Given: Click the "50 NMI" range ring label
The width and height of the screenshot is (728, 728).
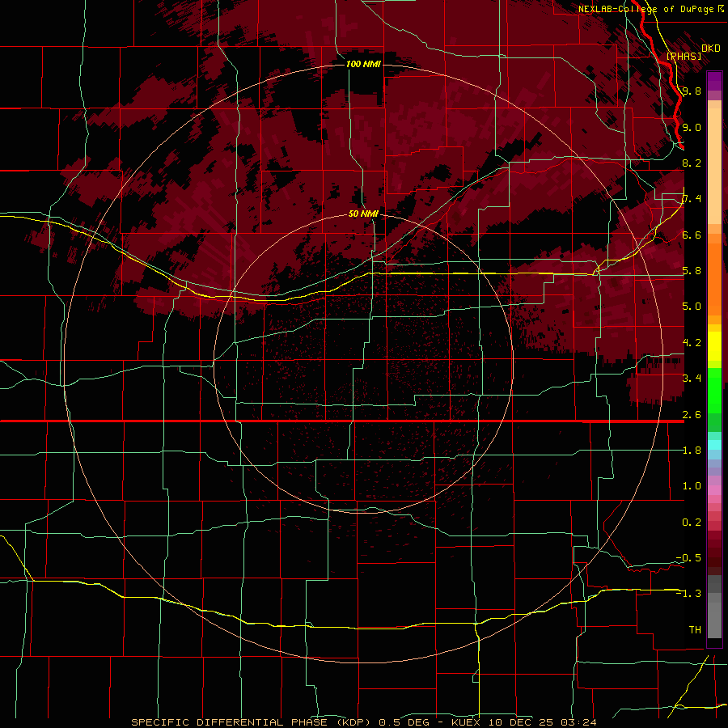Looking at the screenshot, I should [363, 214].
